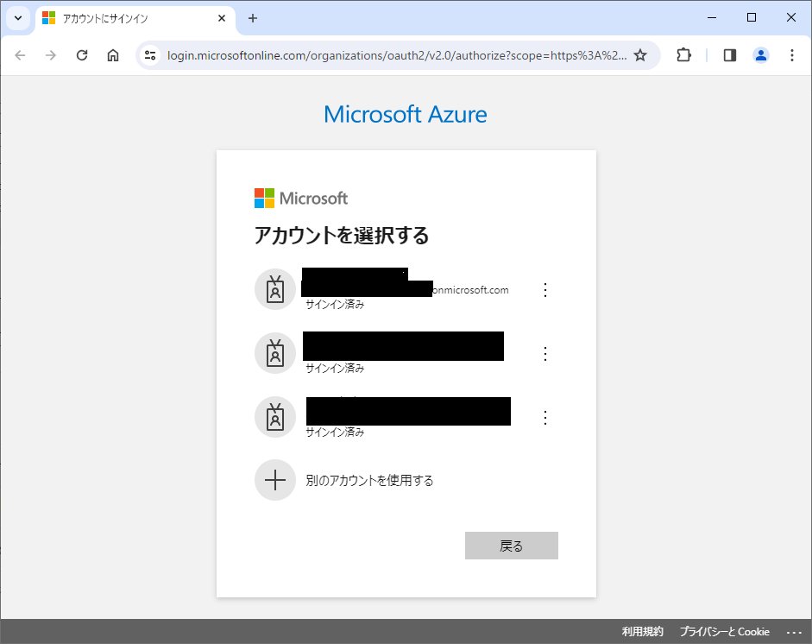The width and height of the screenshot is (812, 644).
Task: Select 別のアカウントを使用する
Action: (369, 481)
